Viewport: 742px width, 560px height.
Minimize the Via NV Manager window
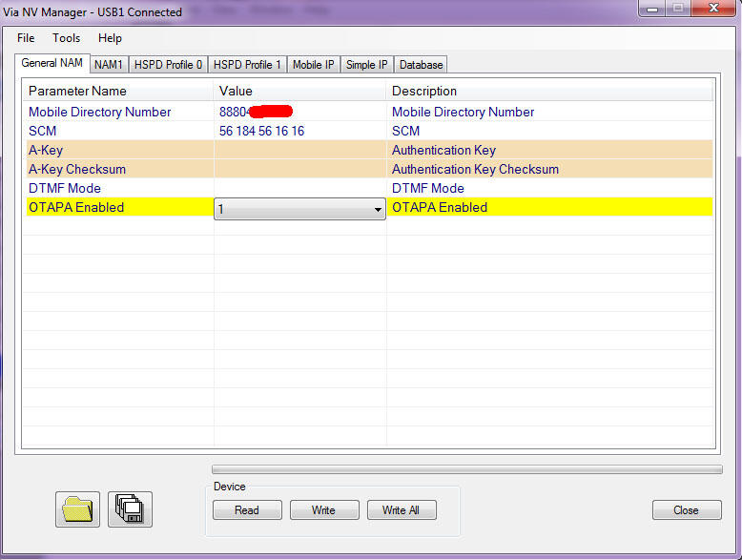(x=652, y=8)
